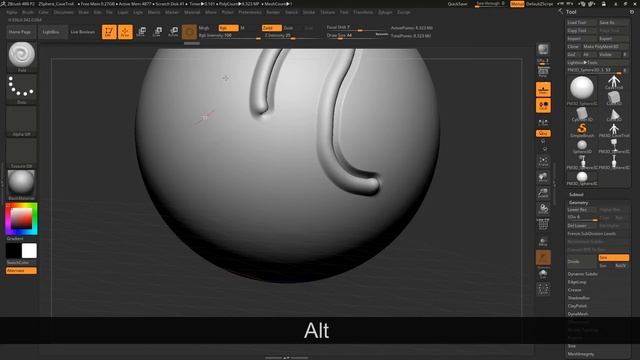Image resolution: width=640 pixels, height=360 pixels.
Task: Expand Dynamic Subdiv section
Action: [x=583, y=274]
